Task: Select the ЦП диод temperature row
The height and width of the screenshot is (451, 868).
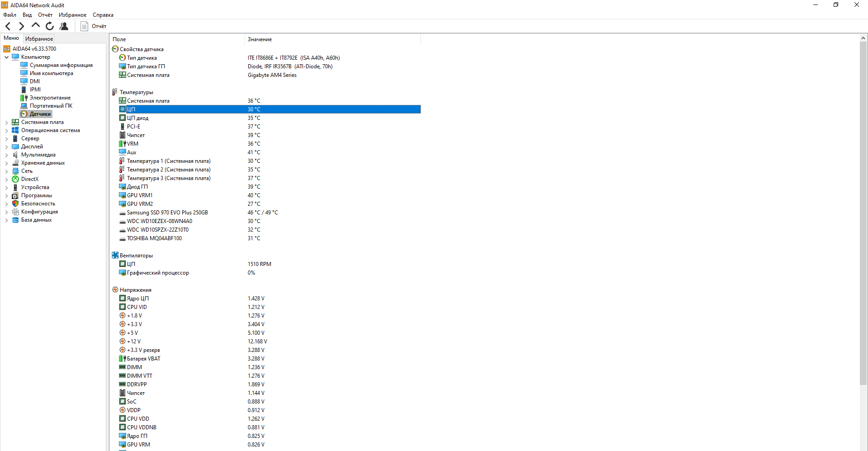Action: (x=269, y=118)
